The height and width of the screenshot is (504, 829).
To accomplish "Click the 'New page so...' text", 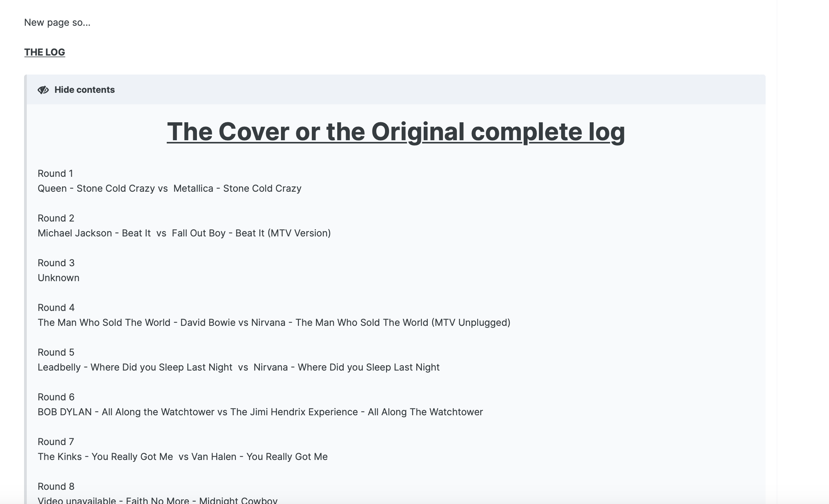I will 57,22.
